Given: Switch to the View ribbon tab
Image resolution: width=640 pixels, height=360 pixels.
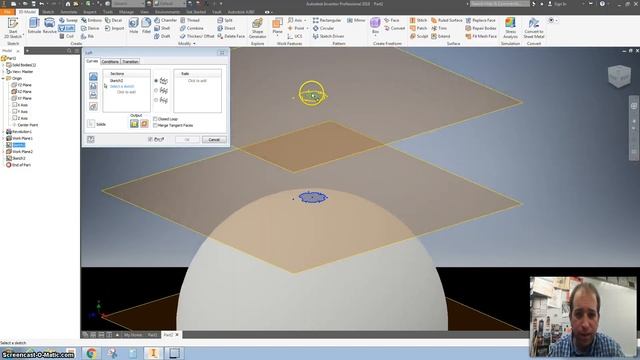Looking at the screenshot, I should [x=144, y=12].
